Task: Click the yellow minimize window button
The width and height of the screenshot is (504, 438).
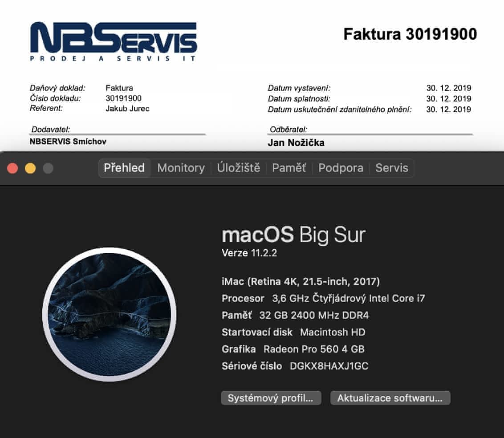Action: 31,168
